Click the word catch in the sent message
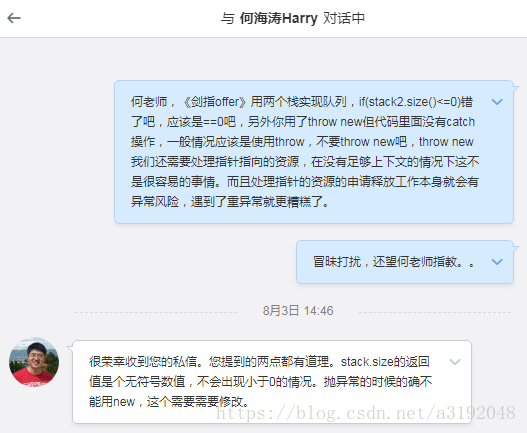The height and width of the screenshot is (433, 527). pyautogui.click(x=460, y=122)
